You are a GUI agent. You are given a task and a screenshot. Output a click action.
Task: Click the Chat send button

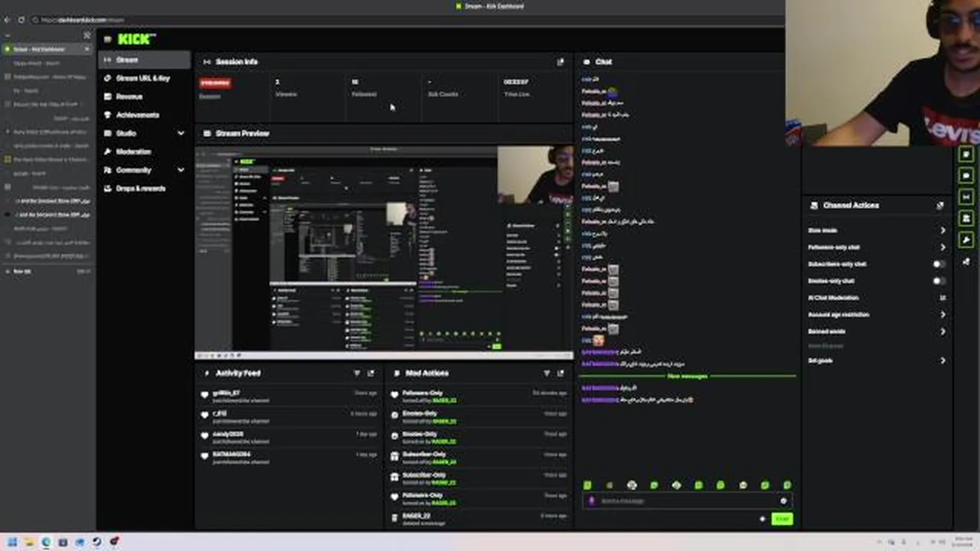[782, 519]
